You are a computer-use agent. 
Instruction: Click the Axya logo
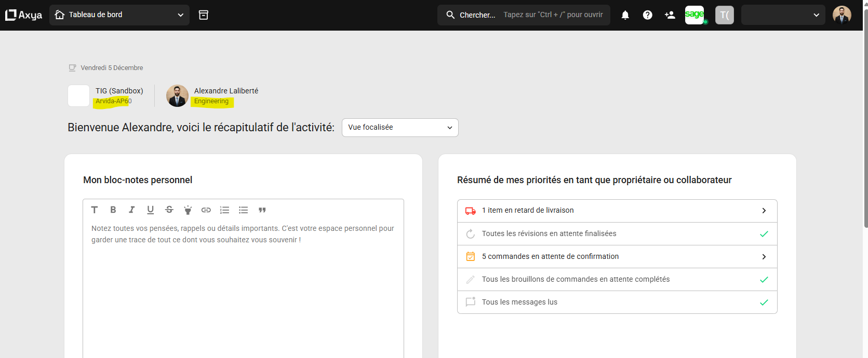pyautogui.click(x=24, y=15)
